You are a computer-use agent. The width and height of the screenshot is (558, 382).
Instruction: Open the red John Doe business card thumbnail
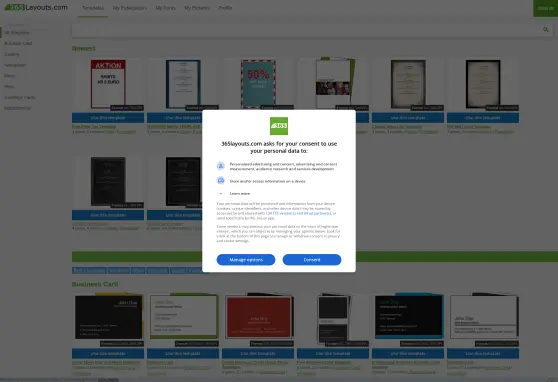coord(259,317)
